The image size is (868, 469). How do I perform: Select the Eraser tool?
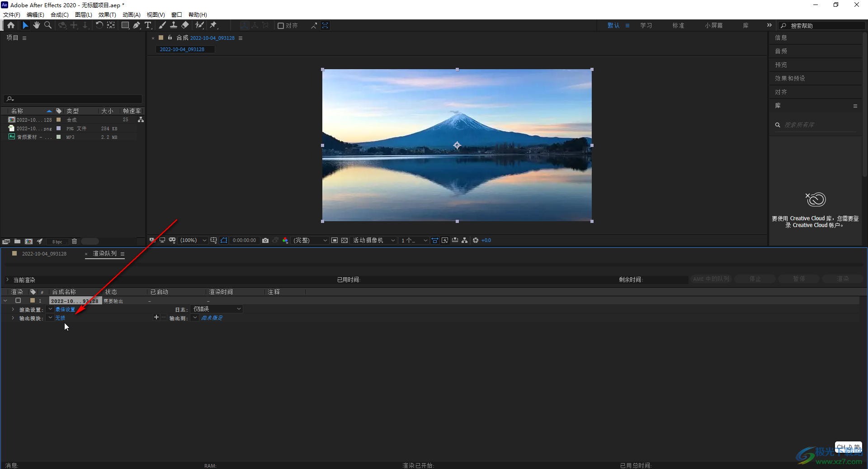click(185, 25)
